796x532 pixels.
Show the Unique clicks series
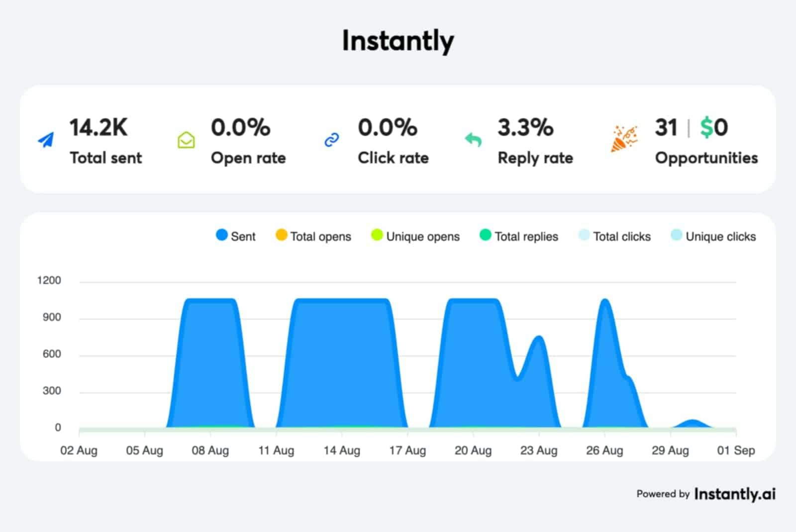pos(713,236)
